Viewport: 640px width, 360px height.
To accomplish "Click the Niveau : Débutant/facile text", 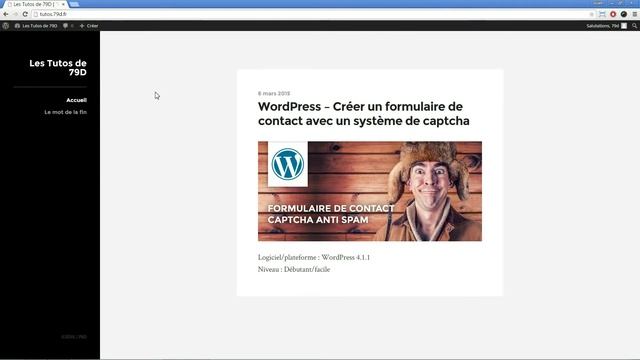I will (294, 269).
